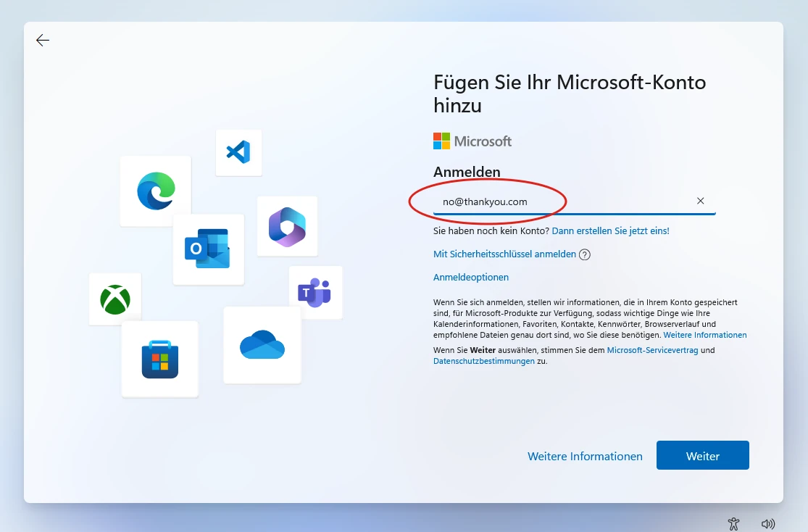
Task: Open the accessibility options icon bottom right
Action: click(x=733, y=523)
